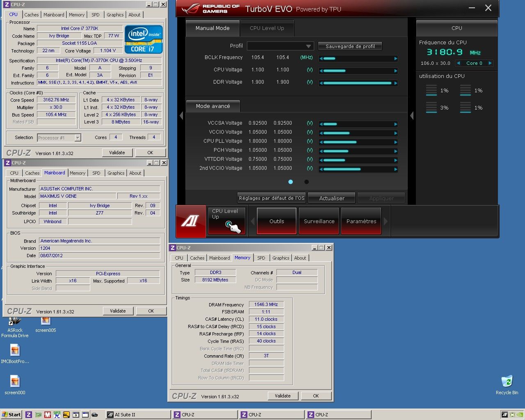Collapse the CPU side panel arrow
The height and width of the screenshot is (420, 525).
412,116
